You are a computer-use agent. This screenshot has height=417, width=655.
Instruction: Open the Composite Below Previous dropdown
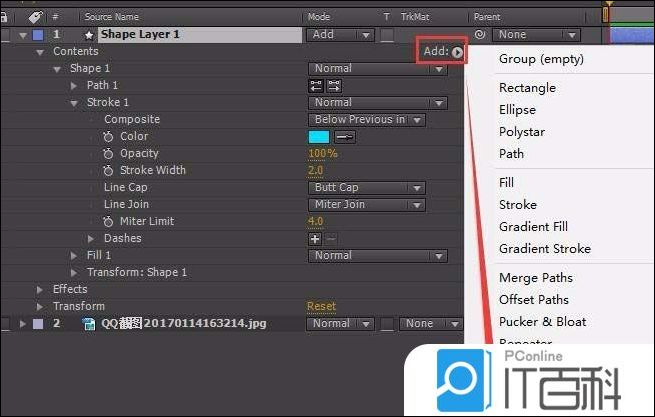367,120
